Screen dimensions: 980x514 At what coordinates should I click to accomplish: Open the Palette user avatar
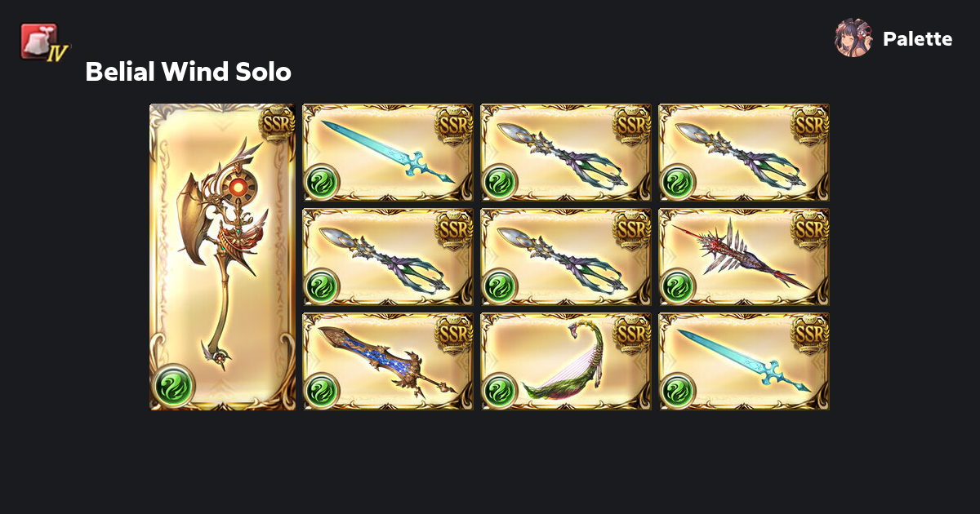[x=853, y=38]
